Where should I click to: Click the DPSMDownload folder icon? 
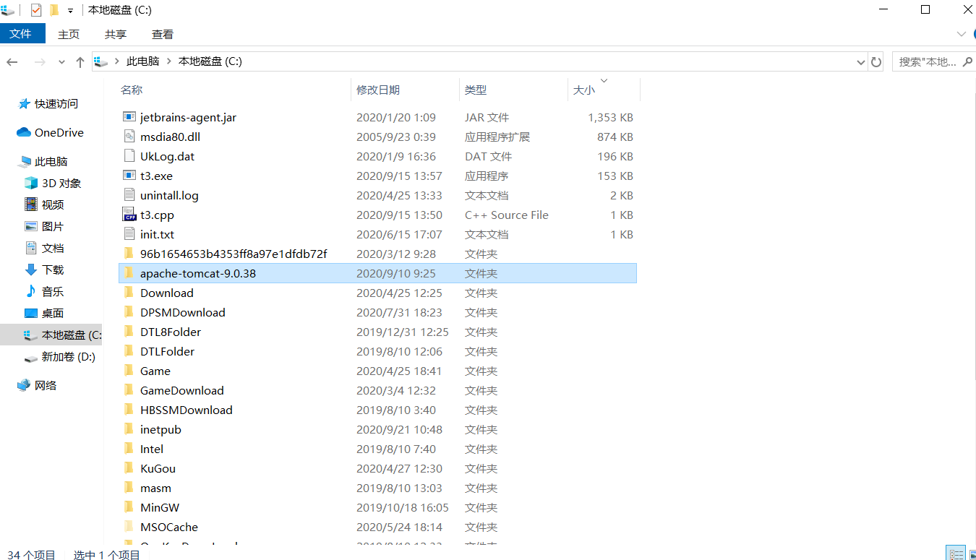click(129, 312)
